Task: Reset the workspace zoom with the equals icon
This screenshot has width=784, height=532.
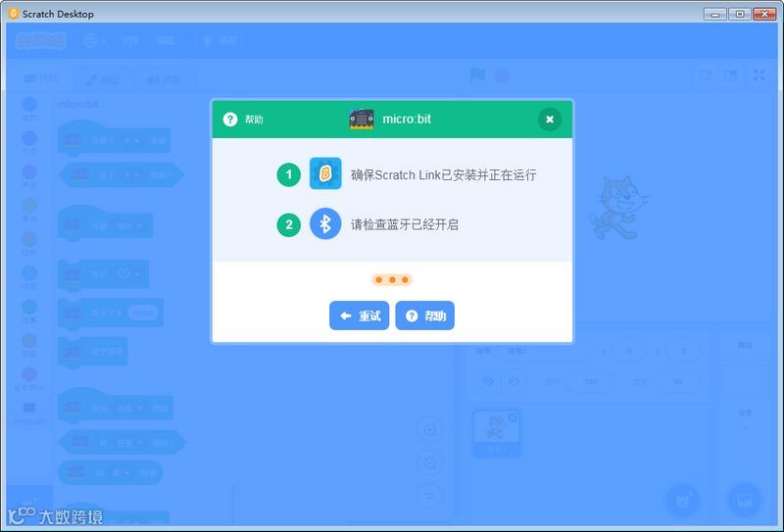Action: tap(430, 496)
